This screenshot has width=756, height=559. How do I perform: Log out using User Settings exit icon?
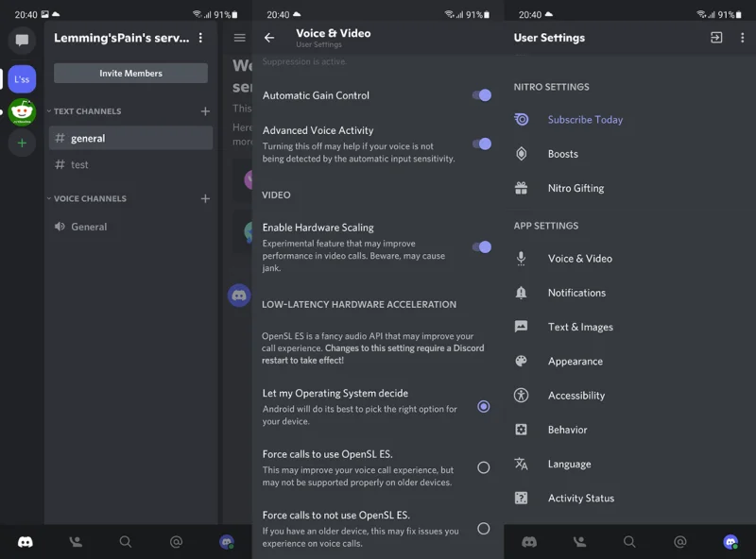716,38
